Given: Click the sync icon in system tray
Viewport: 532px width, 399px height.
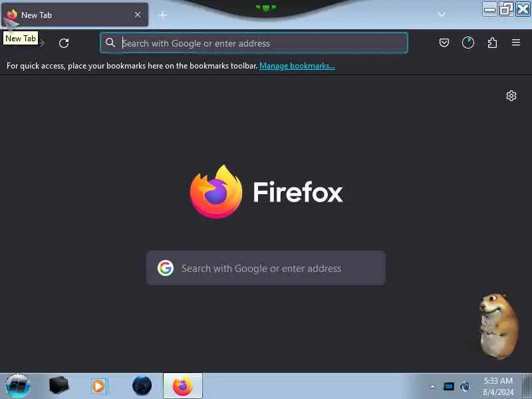Looking at the screenshot, I should pos(465,386).
